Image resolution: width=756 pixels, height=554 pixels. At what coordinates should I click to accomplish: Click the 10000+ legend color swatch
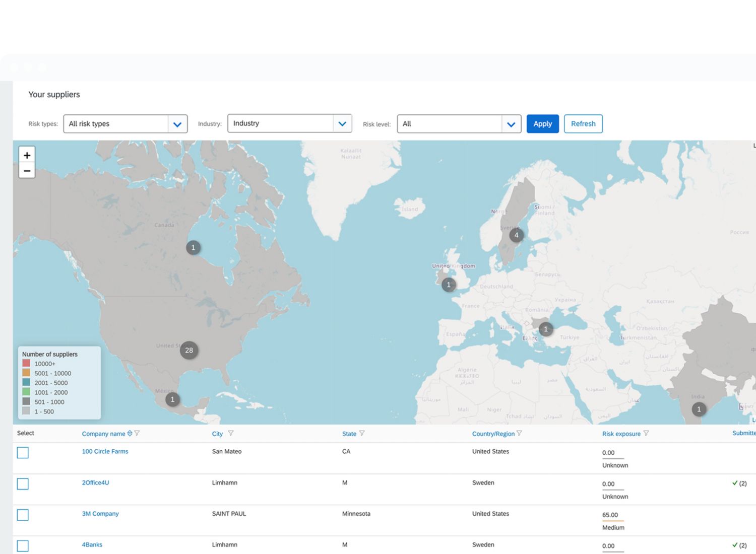click(x=26, y=363)
